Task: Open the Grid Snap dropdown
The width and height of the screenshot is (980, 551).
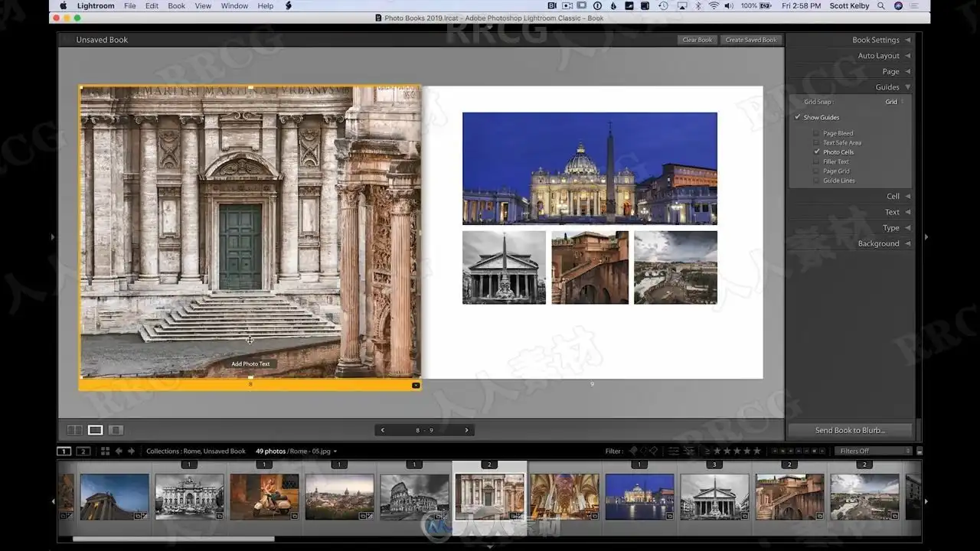Action: 894,102
